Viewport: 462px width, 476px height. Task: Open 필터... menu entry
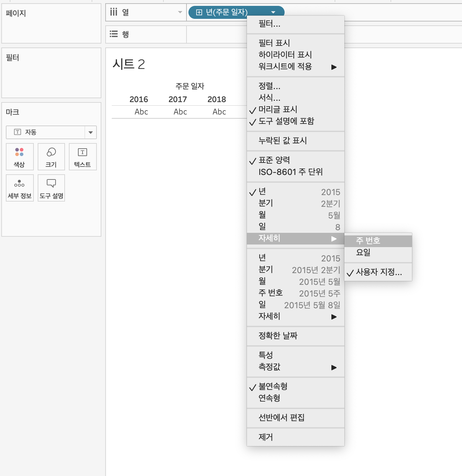[296, 24]
